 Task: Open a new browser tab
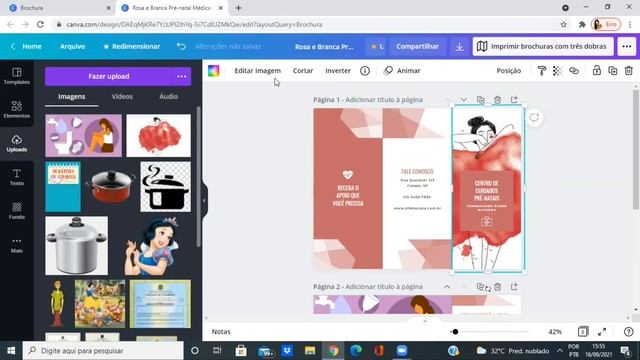(x=238, y=8)
